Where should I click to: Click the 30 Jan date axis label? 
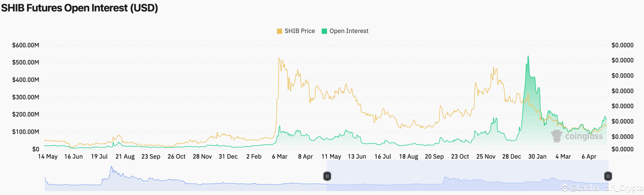537,156
